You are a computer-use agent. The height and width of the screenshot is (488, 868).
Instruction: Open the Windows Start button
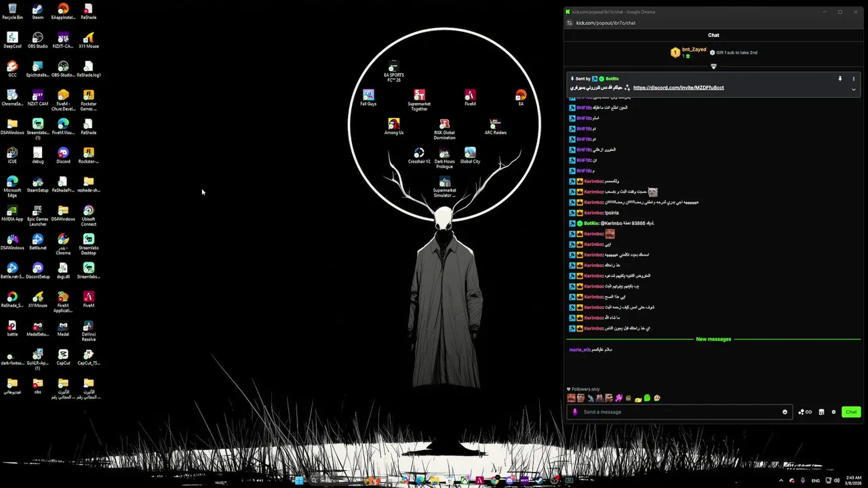(299, 481)
